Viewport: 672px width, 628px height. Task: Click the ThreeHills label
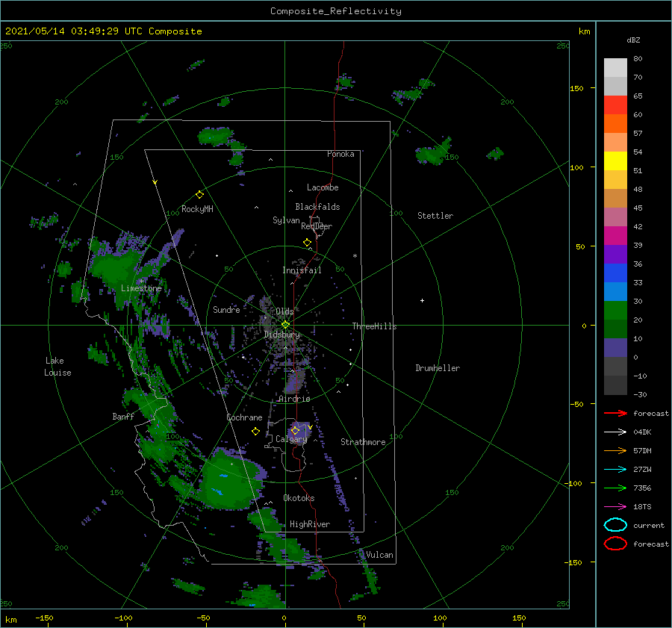[374, 326]
